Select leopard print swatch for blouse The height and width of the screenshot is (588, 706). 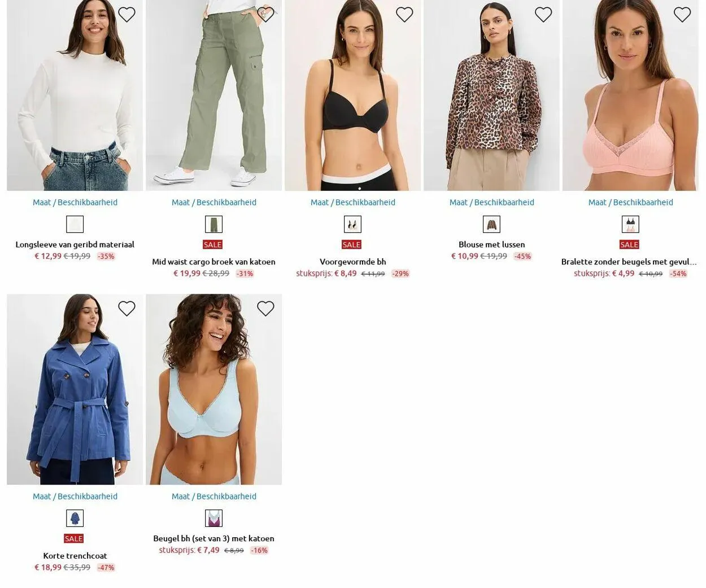[x=491, y=224]
